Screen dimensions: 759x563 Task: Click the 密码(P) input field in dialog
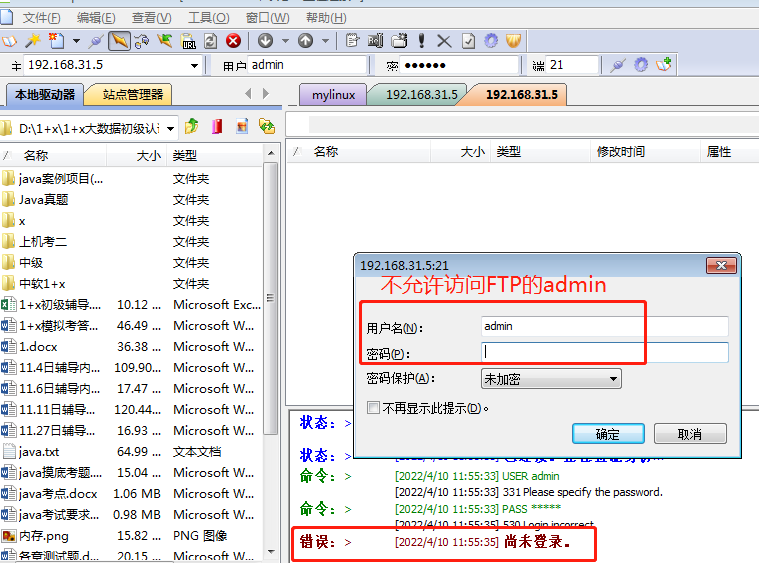[x=605, y=352]
